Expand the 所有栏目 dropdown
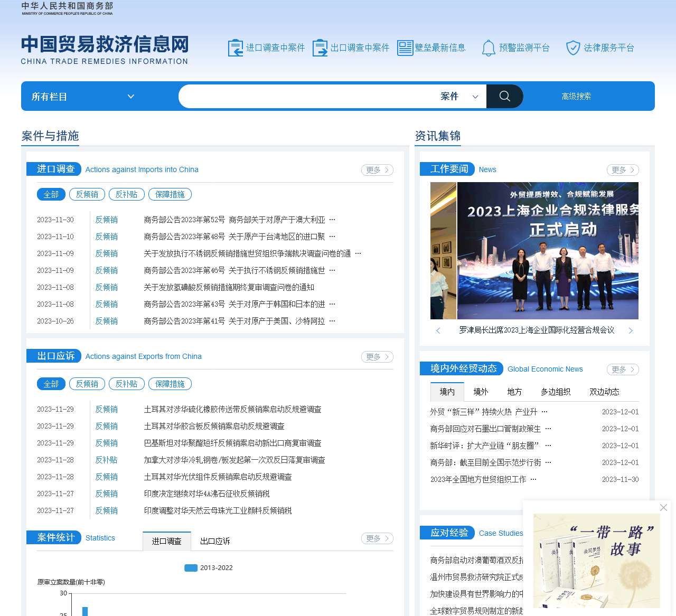This screenshot has height=616, width=676. pos(82,96)
